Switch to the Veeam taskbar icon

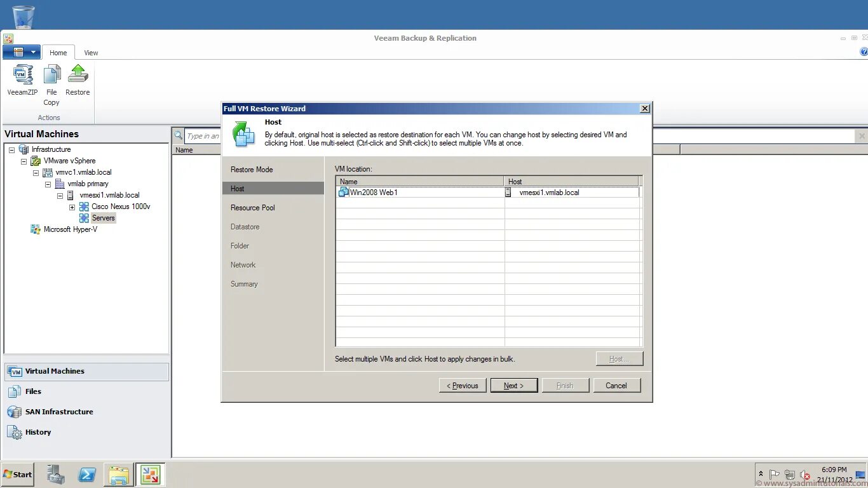point(150,474)
